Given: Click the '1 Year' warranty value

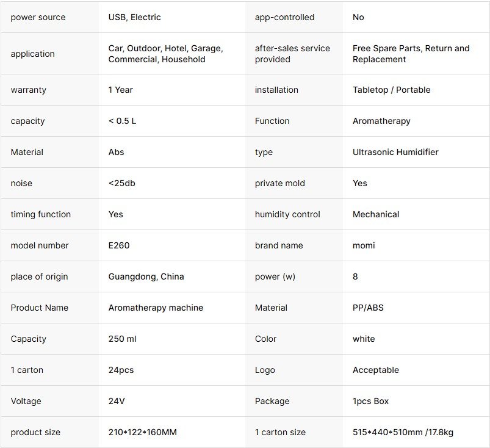Looking at the screenshot, I should (120, 90).
